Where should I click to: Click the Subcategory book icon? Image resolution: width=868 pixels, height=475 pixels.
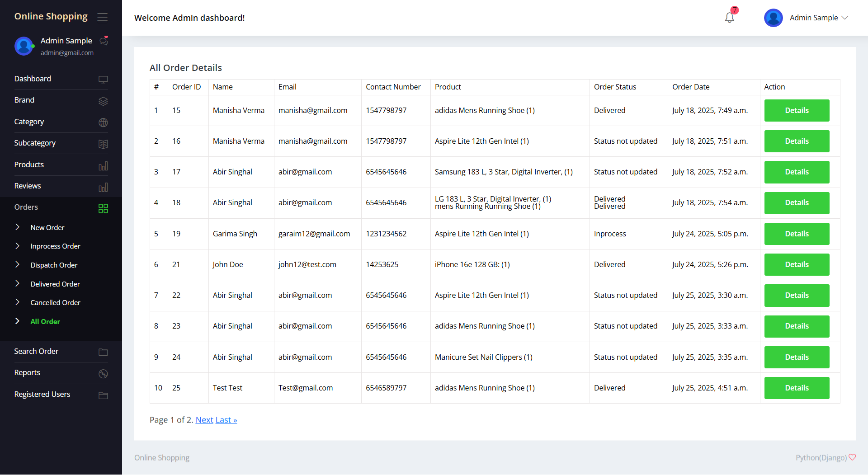point(103,144)
